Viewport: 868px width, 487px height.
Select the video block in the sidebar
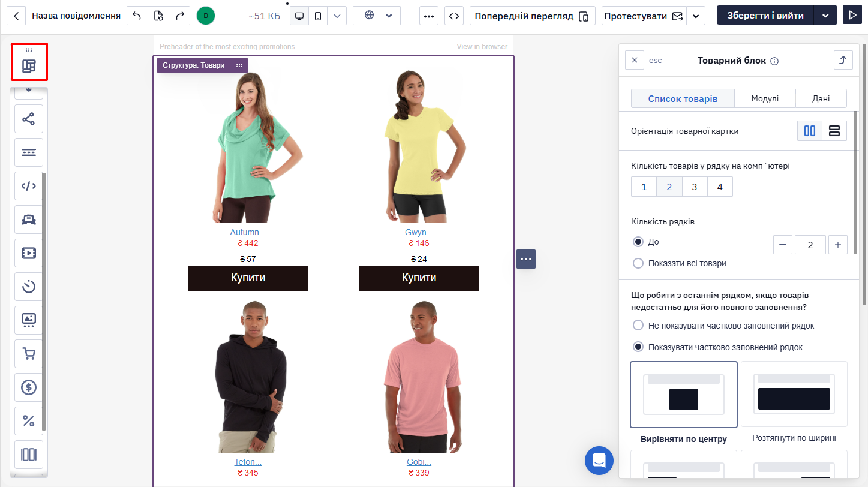pyautogui.click(x=29, y=253)
